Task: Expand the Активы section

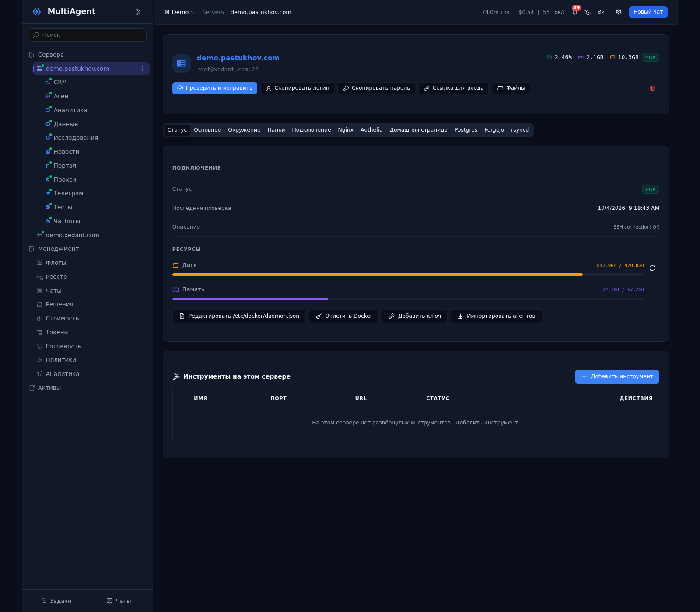Action: point(49,388)
